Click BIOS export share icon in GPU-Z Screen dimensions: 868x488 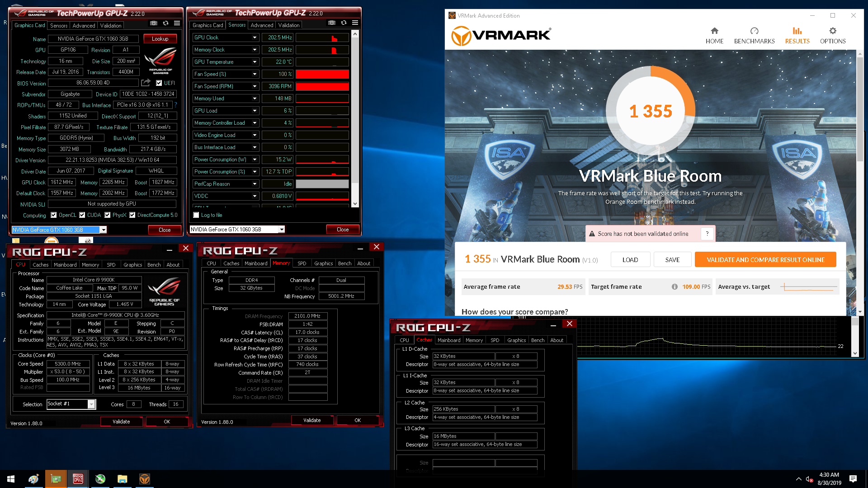(x=146, y=83)
